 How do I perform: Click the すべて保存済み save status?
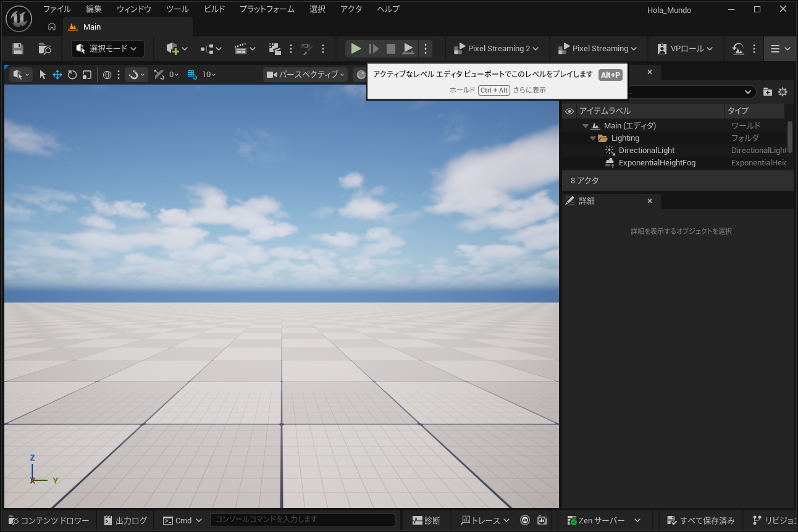(x=702, y=520)
